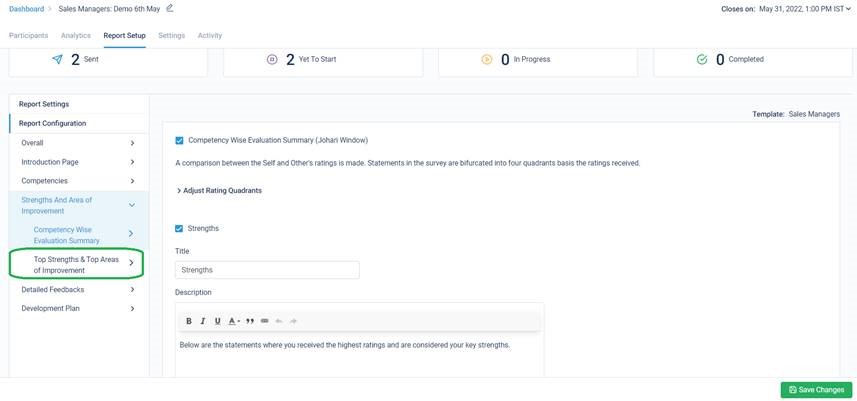The height and width of the screenshot is (401, 857).
Task: Redo the edit in Description editor
Action: tap(294, 321)
